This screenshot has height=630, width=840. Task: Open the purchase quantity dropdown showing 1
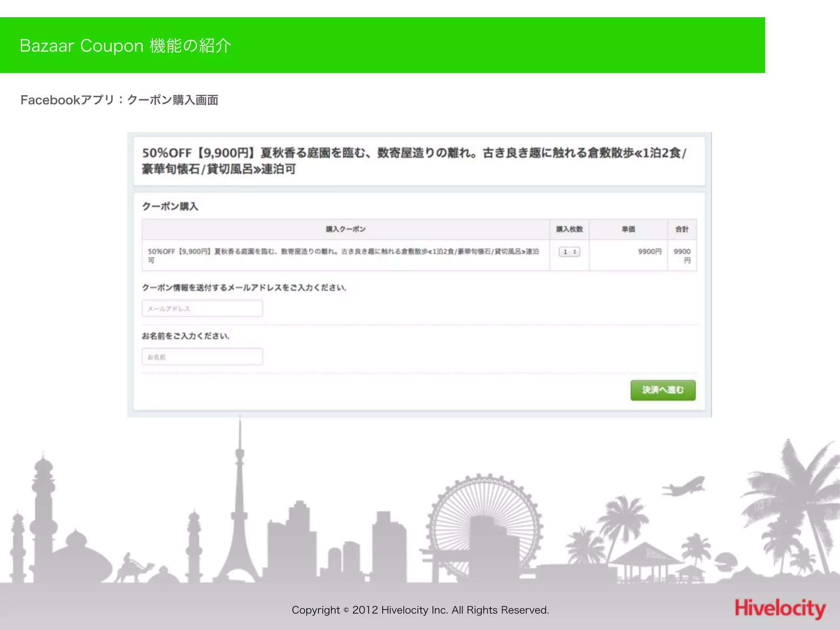click(569, 252)
